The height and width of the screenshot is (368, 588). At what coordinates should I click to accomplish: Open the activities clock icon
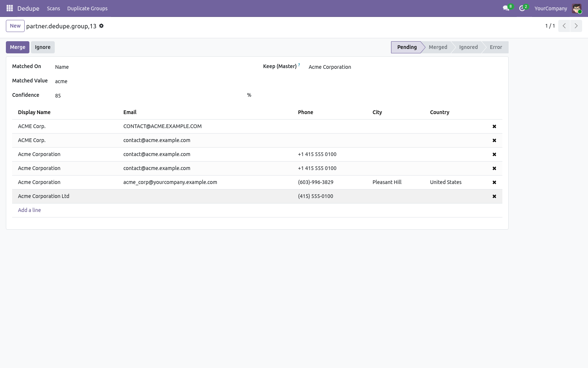[522, 8]
